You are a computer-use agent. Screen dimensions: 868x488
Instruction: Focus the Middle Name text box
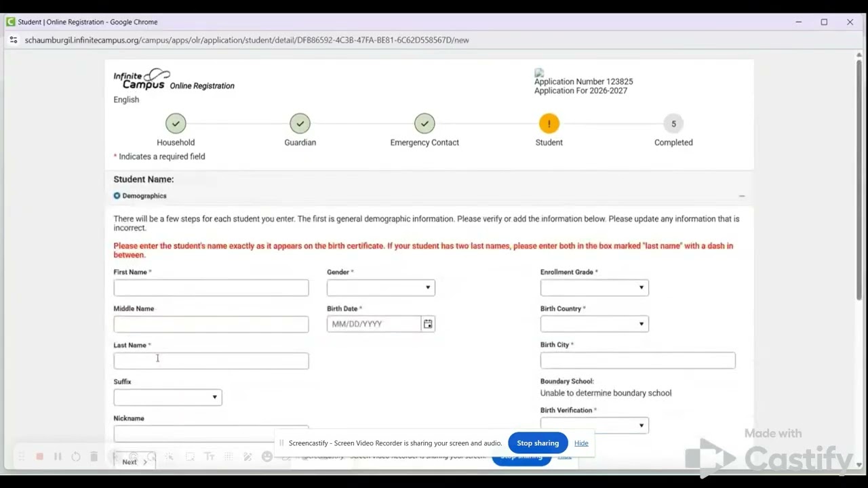coord(211,324)
